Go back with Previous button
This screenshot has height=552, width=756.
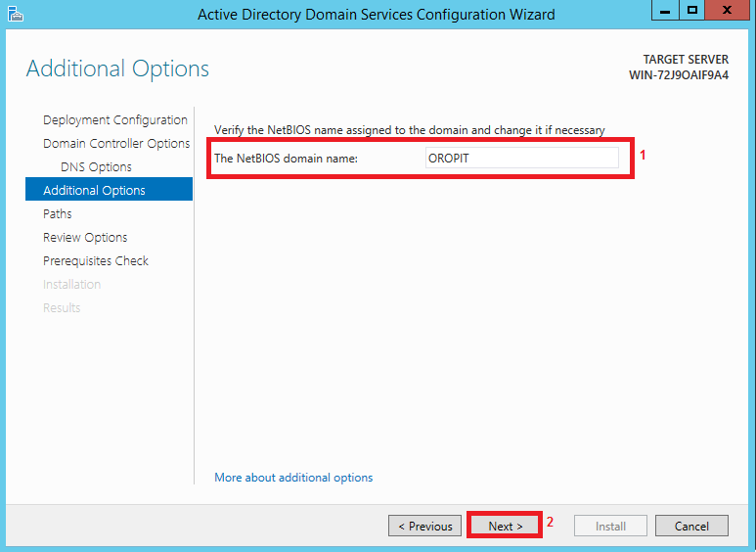(x=424, y=526)
